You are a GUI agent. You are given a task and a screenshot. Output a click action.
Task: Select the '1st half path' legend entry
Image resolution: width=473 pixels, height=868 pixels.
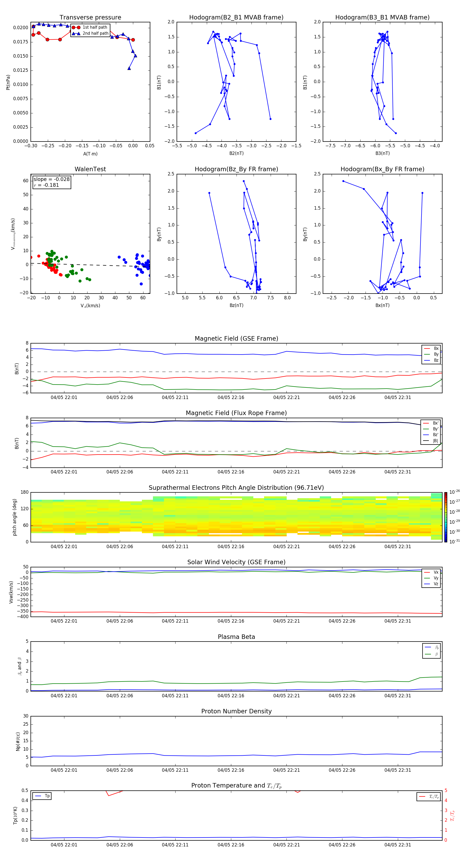click(90, 27)
